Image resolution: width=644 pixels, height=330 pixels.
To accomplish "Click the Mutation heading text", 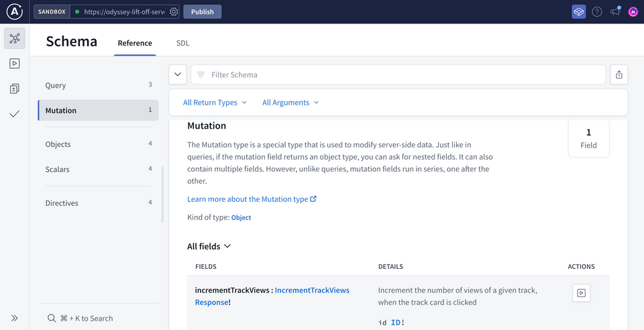I will click(x=207, y=125).
